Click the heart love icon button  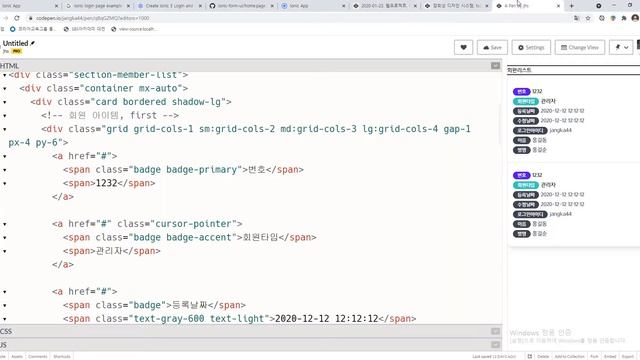[463, 47]
